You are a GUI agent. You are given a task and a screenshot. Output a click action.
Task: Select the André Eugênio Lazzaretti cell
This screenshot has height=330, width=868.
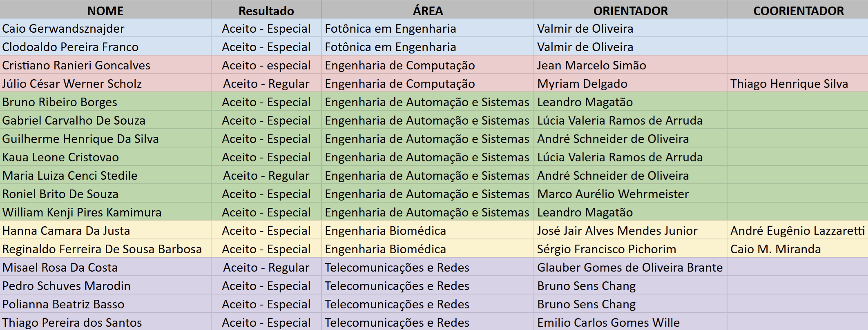797,231
